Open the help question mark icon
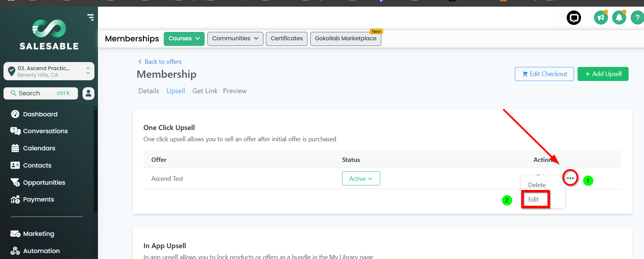The image size is (644, 259). pos(637,18)
